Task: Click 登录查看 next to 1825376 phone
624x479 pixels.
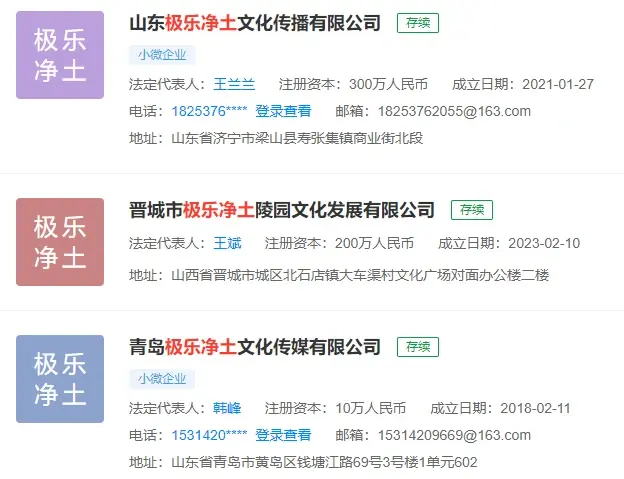Action: tap(283, 111)
